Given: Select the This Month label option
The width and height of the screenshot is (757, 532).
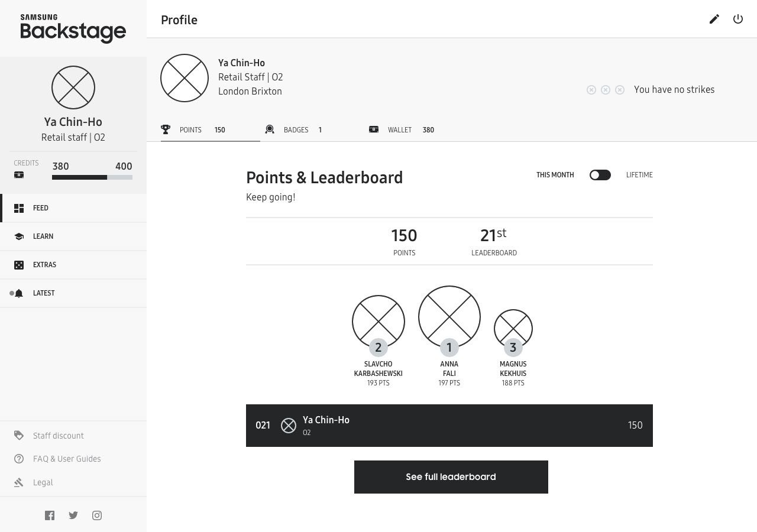Looking at the screenshot, I should point(555,175).
